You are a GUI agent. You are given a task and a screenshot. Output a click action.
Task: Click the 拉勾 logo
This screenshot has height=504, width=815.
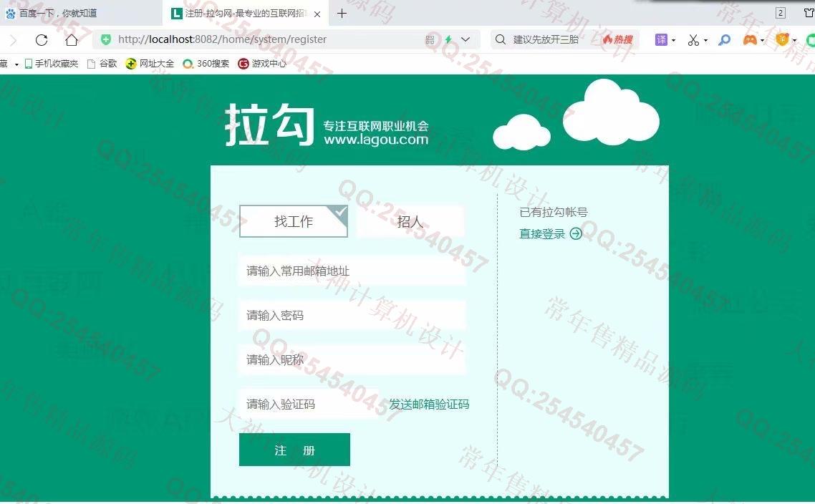tap(270, 125)
